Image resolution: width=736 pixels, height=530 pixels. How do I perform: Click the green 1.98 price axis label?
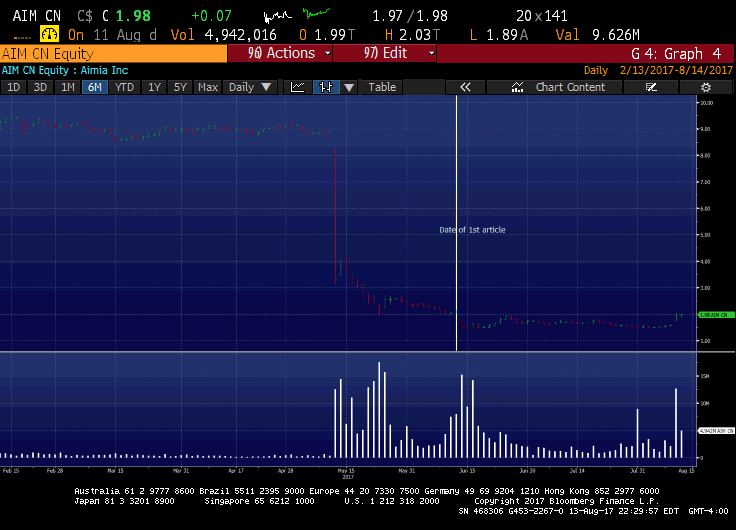(716, 315)
